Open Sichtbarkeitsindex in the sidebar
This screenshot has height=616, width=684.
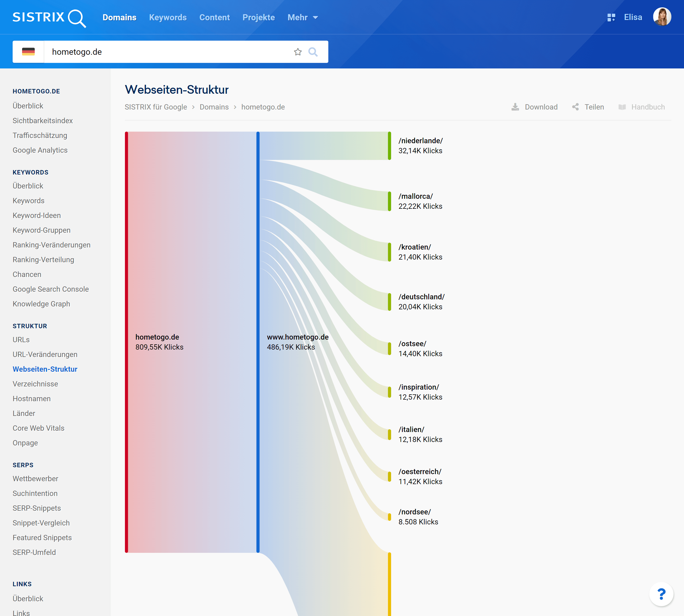click(x=43, y=121)
